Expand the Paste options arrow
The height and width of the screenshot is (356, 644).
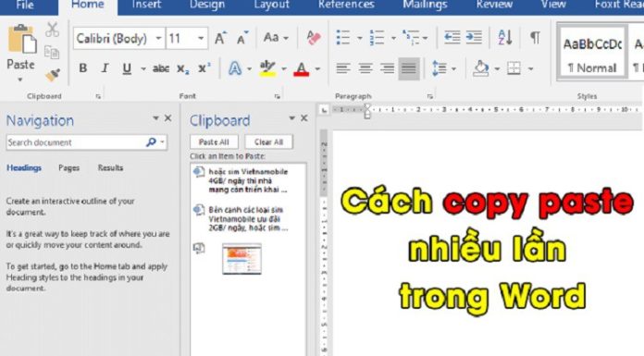click(x=20, y=80)
